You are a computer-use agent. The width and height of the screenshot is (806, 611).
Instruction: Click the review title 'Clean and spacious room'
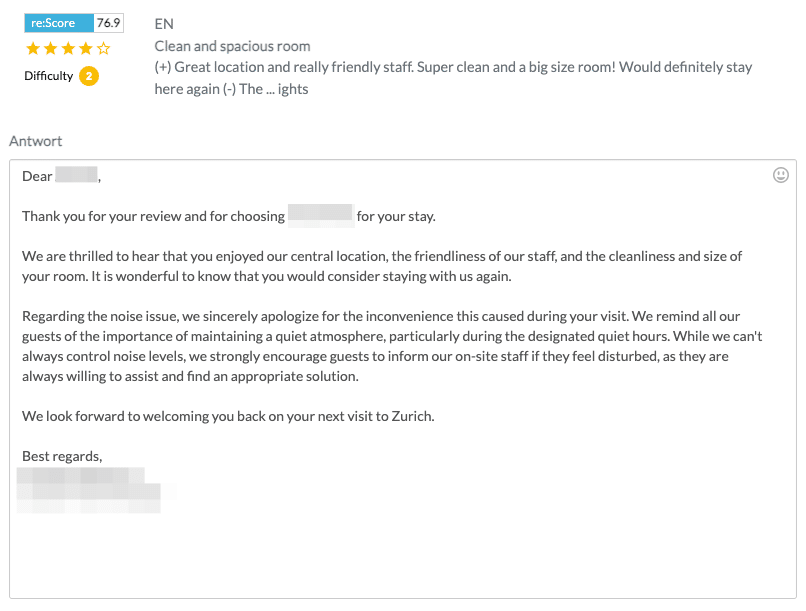pyautogui.click(x=232, y=46)
